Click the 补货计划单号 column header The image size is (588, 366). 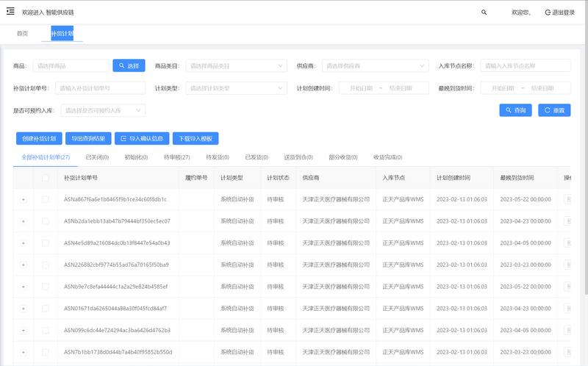click(x=81, y=178)
